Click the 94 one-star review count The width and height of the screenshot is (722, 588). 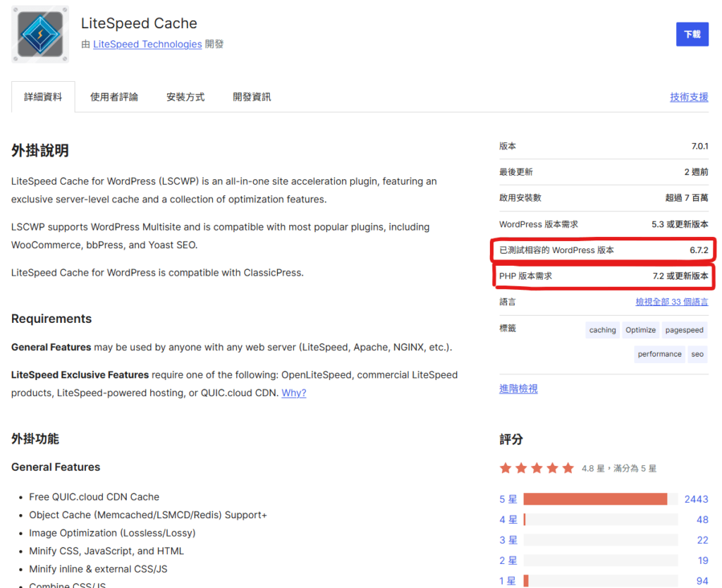pos(702,581)
